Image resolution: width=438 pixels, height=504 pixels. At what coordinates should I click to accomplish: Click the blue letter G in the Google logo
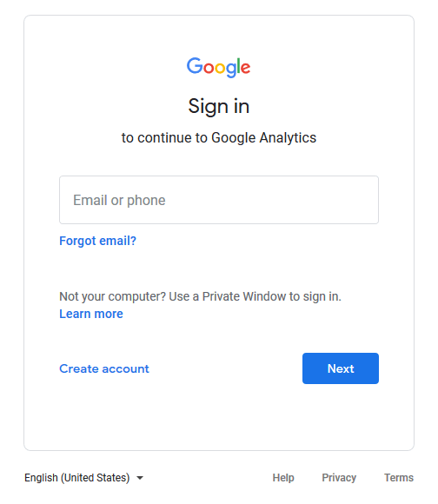[x=195, y=65]
